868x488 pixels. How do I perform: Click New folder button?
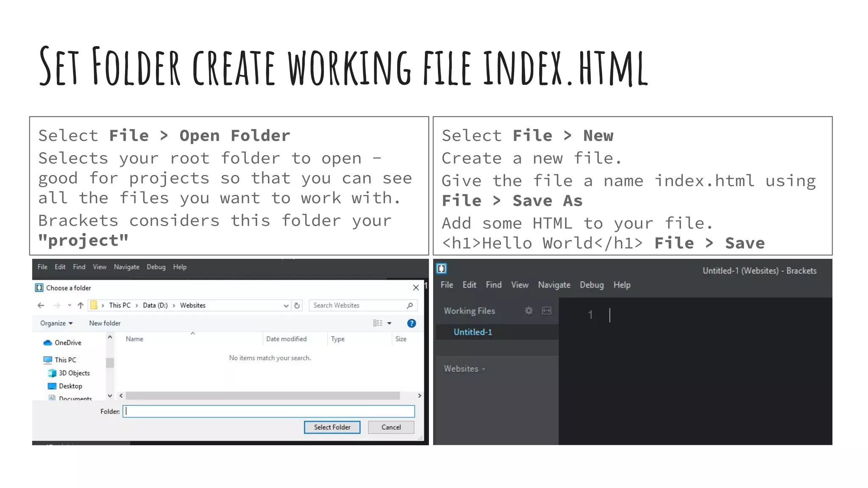(x=105, y=323)
